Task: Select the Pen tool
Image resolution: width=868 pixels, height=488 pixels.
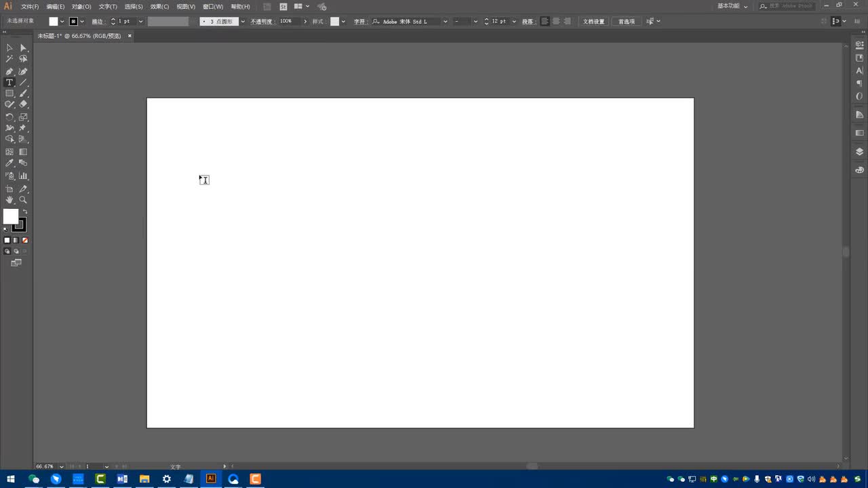Action: pos(9,71)
